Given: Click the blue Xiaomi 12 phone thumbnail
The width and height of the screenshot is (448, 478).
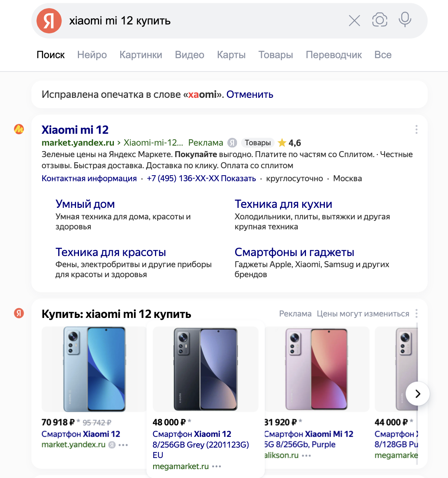Looking at the screenshot, I should tap(94, 369).
